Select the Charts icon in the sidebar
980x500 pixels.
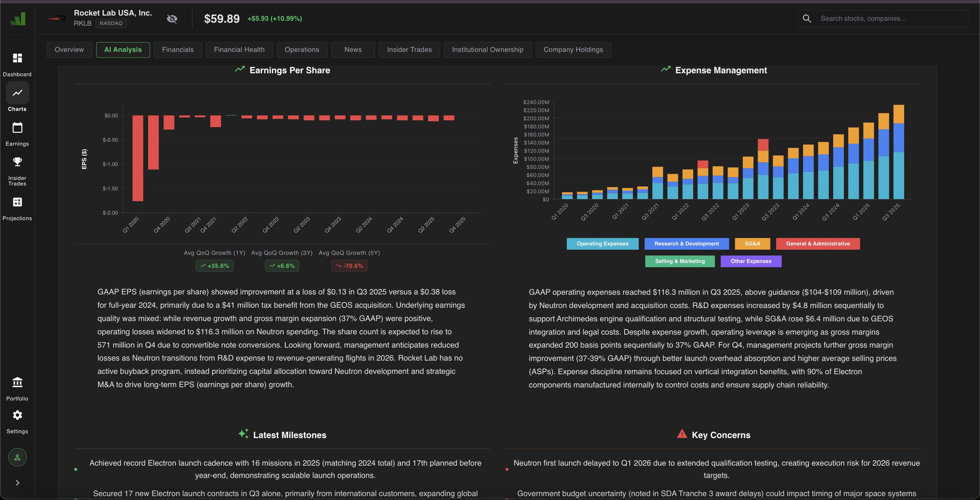pos(17,92)
